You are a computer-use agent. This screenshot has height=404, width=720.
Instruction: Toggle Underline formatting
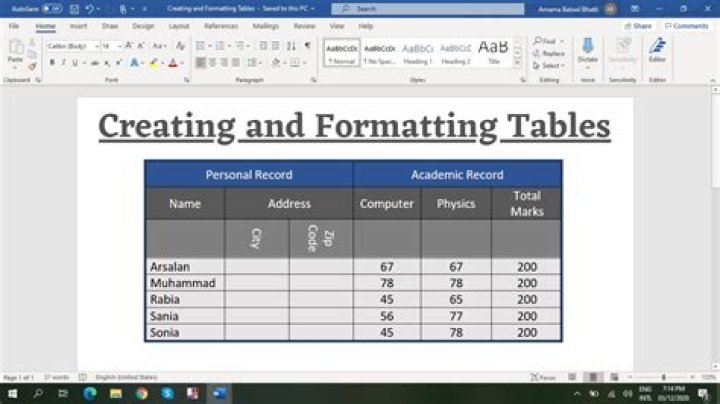click(74, 63)
